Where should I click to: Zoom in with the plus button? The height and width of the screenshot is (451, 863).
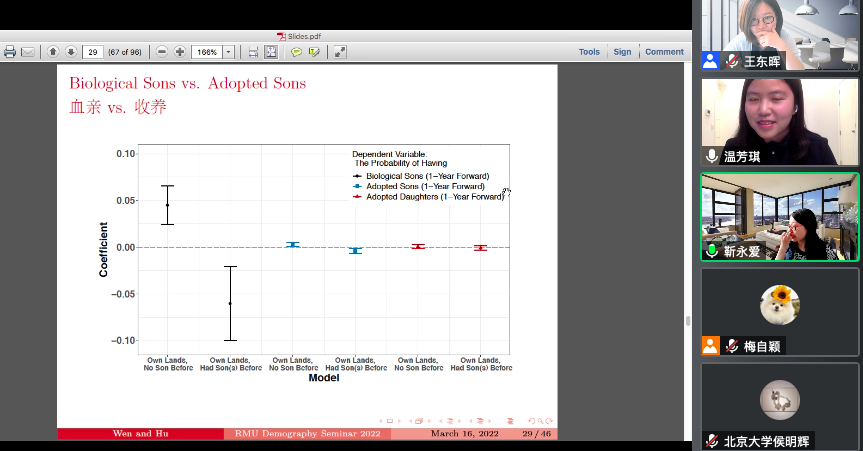tap(180, 52)
